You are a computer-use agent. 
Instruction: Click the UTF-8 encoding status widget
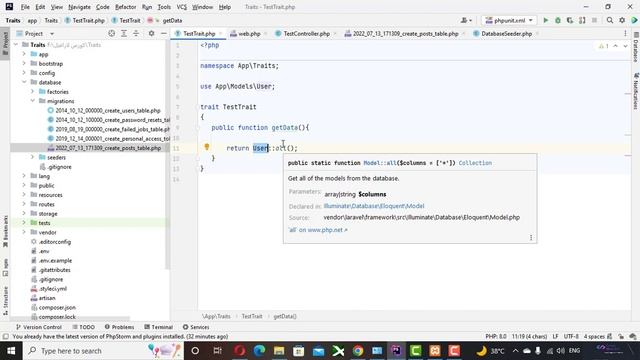571,336
